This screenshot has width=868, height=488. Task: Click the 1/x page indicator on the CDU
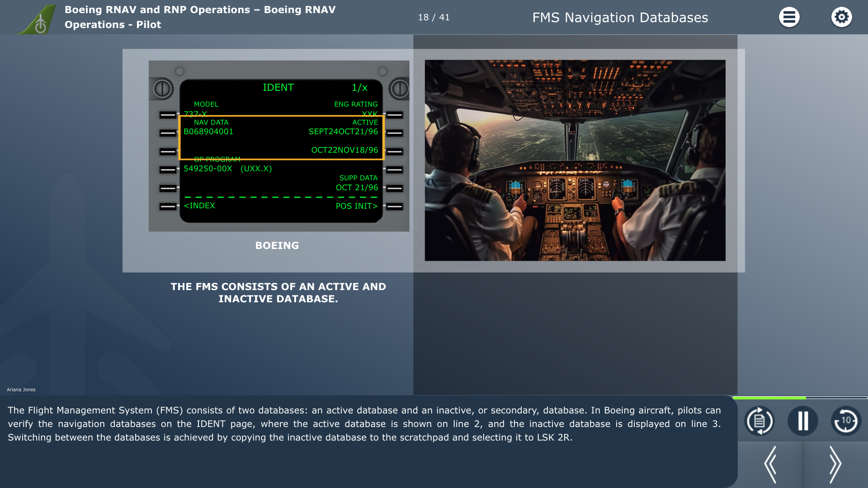pyautogui.click(x=359, y=88)
